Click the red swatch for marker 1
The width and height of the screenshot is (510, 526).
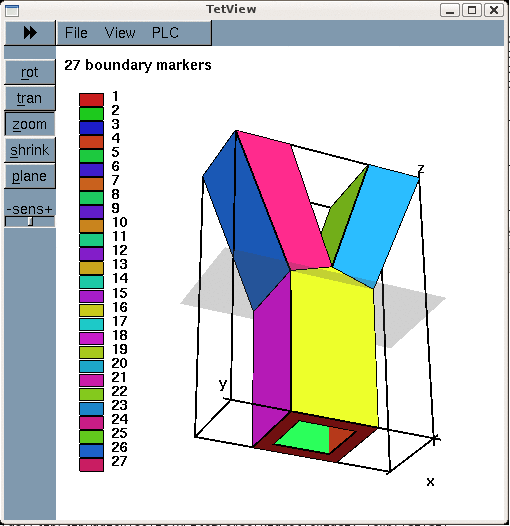tap(91, 100)
